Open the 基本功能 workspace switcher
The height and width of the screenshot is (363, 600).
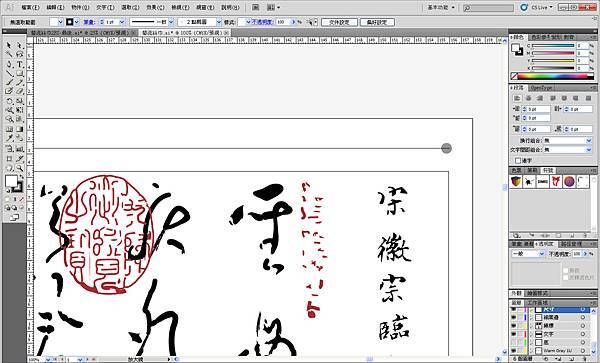(441, 7)
